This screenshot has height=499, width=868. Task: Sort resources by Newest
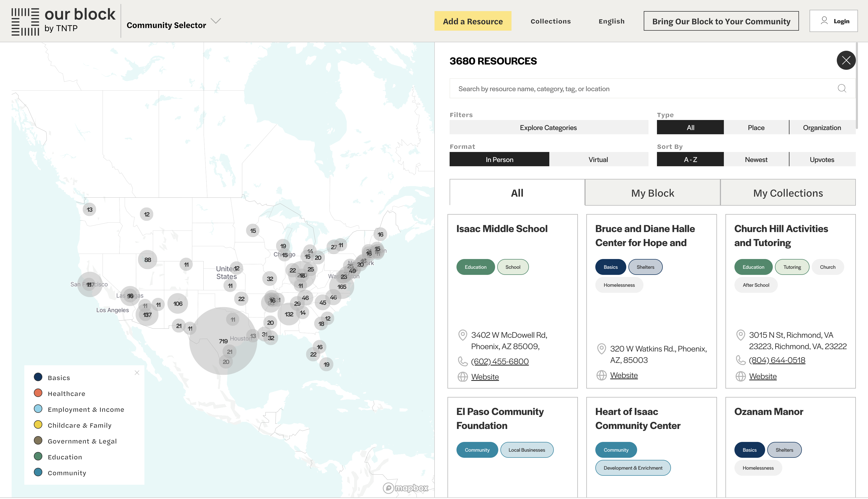pos(756,159)
